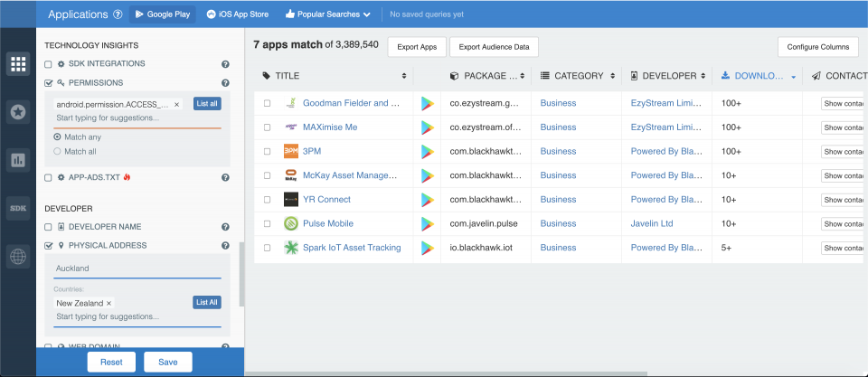Image resolution: width=868 pixels, height=377 pixels.
Task: Open the Configure Columns button
Action: (818, 47)
